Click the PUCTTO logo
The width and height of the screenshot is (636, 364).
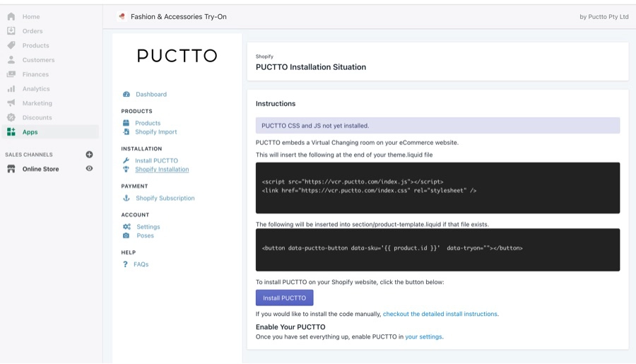(x=177, y=56)
